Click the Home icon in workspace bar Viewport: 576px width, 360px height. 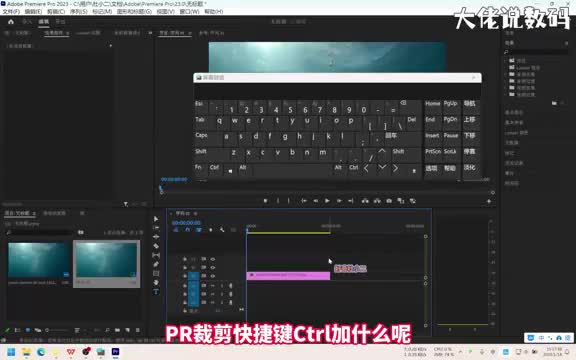point(11,22)
